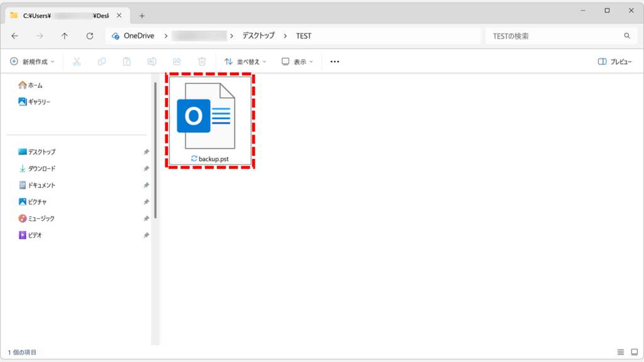
Task: Click inside the TESTの検索 search field
Action: [x=553, y=36]
